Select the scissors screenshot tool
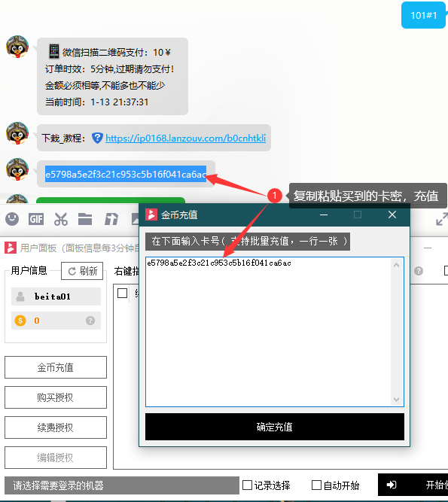 point(61,219)
